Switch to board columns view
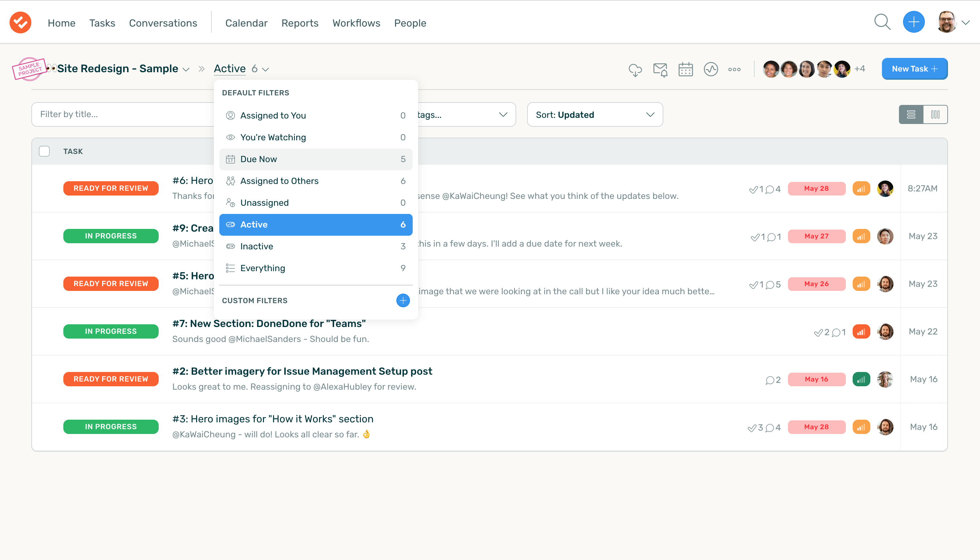 (935, 114)
